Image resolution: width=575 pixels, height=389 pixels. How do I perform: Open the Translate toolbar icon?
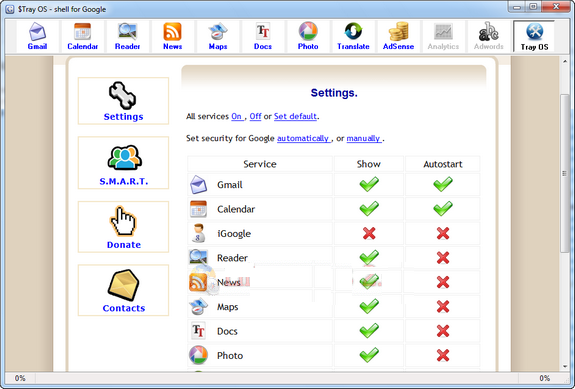(353, 36)
